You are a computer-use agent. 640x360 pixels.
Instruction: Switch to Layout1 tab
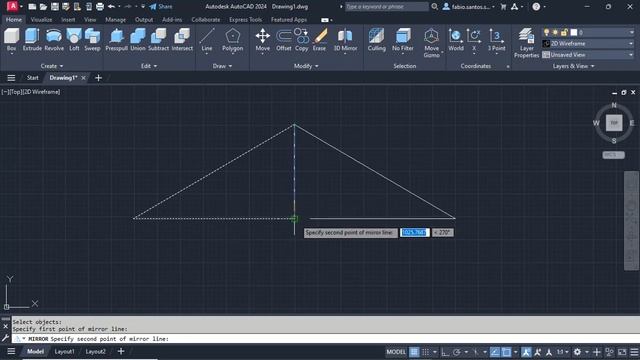[64, 351]
